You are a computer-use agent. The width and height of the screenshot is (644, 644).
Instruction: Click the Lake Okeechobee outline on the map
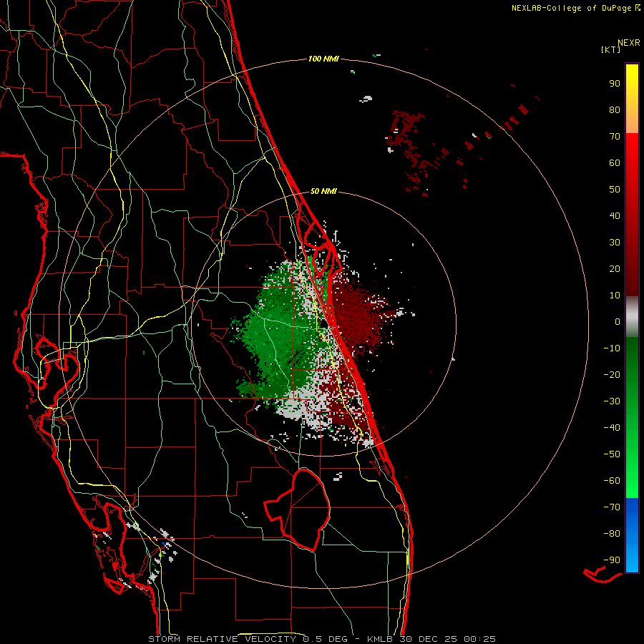[298, 509]
